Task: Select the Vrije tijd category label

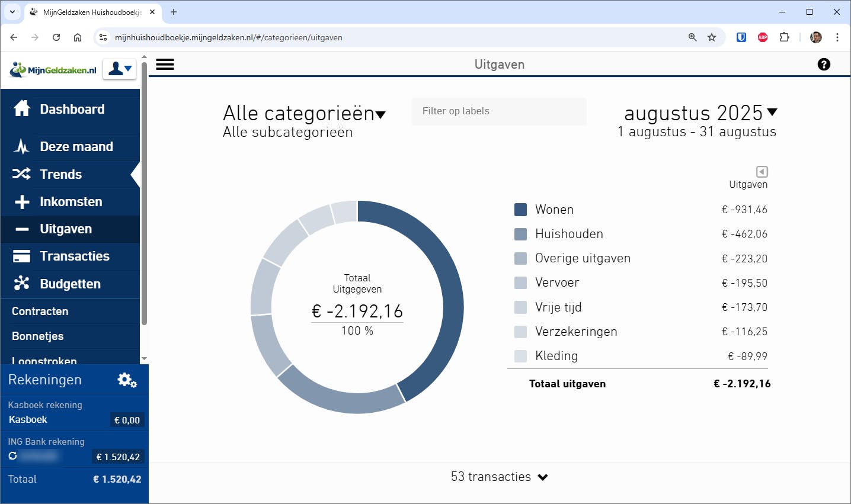Action: tap(558, 307)
